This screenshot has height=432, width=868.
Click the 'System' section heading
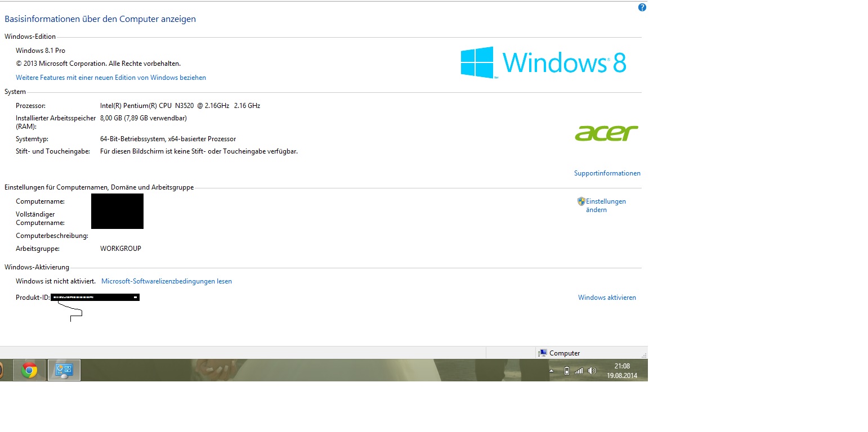click(x=15, y=92)
